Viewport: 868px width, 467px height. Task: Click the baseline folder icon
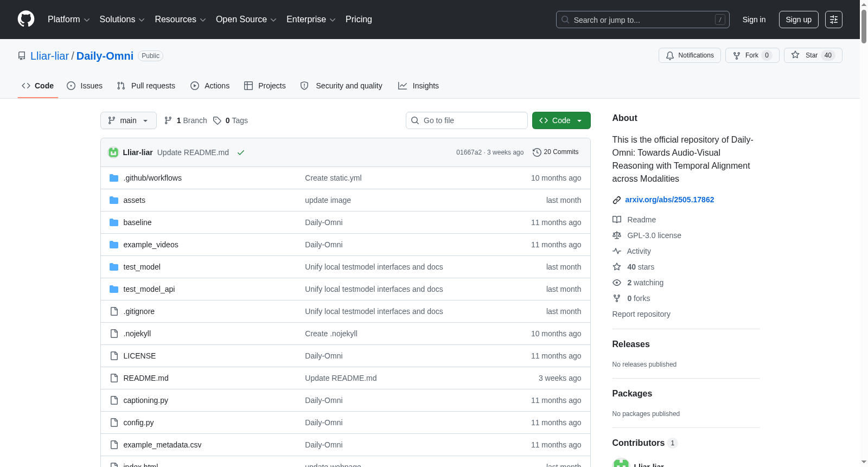(x=114, y=222)
